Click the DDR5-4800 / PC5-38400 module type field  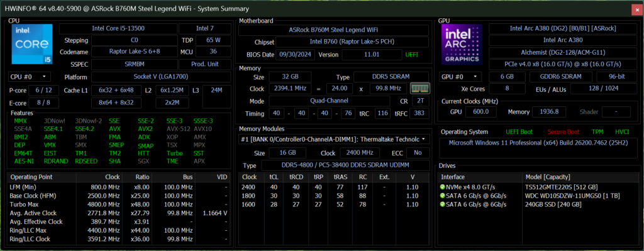pyautogui.click(x=345, y=165)
